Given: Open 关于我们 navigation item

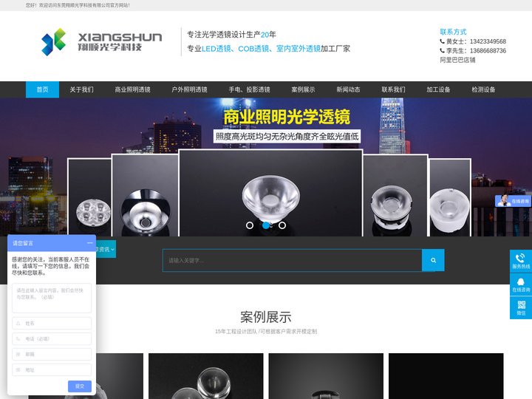Looking at the screenshot, I should coord(81,89).
